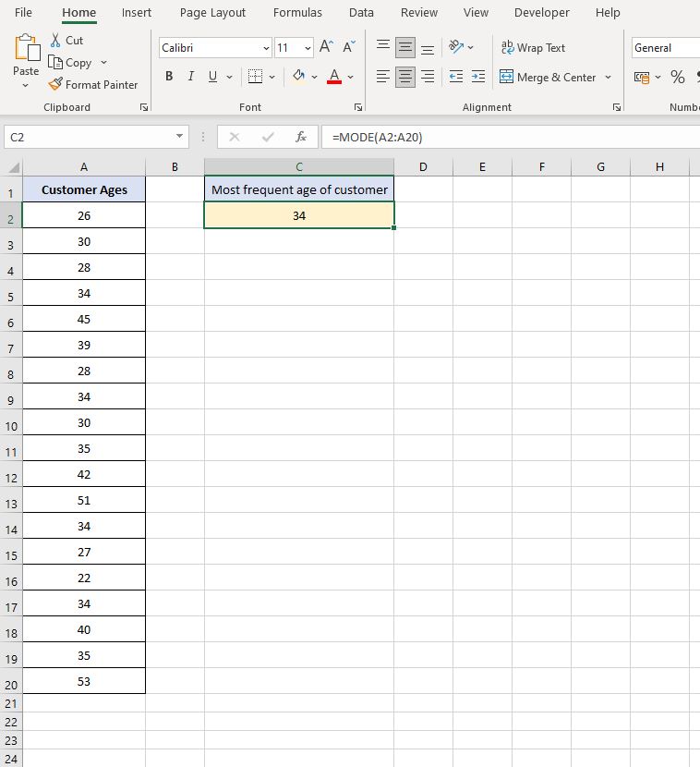Viewport: 700px width, 767px height.
Task: Switch to the Developer tab
Action: click(x=541, y=13)
